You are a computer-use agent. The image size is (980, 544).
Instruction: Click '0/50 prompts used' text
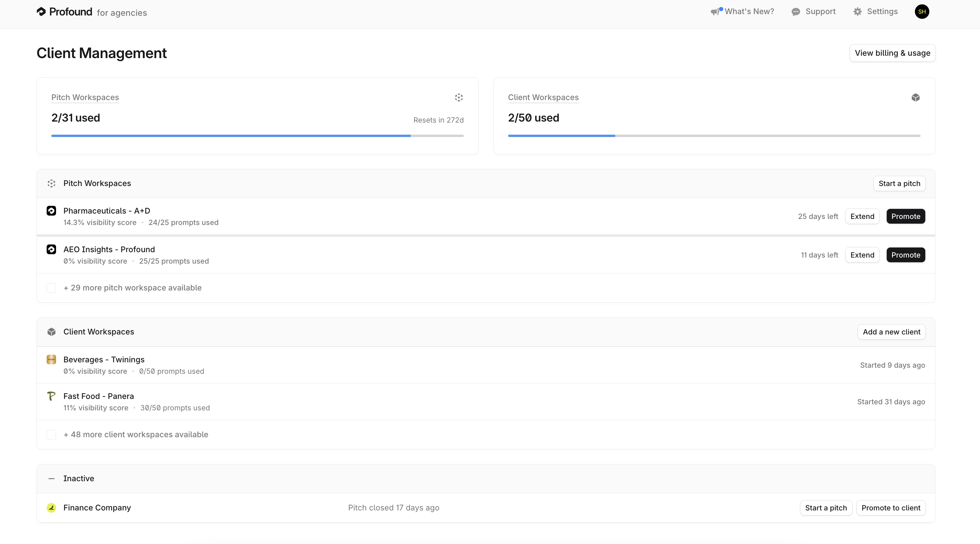pyautogui.click(x=171, y=371)
